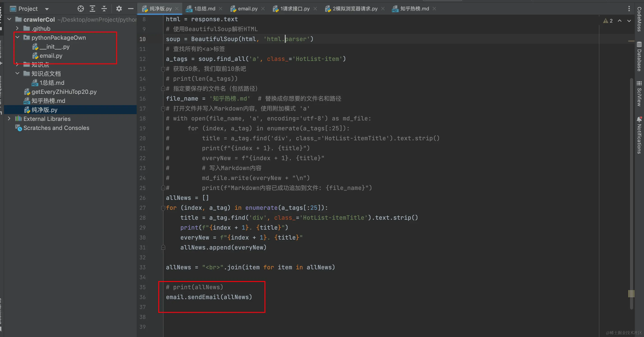Click the warnings count indicator
Image resolution: width=644 pixels, height=337 pixels.
click(x=608, y=21)
